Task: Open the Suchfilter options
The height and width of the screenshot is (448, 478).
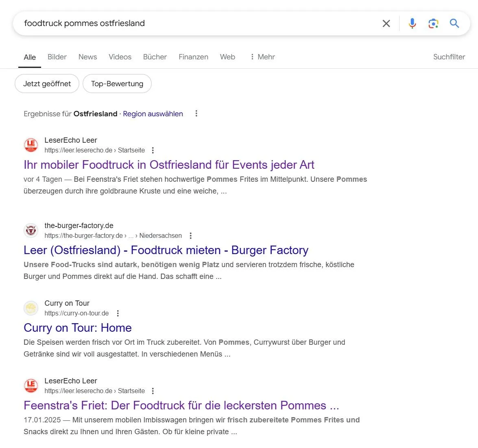Action: click(449, 57)
